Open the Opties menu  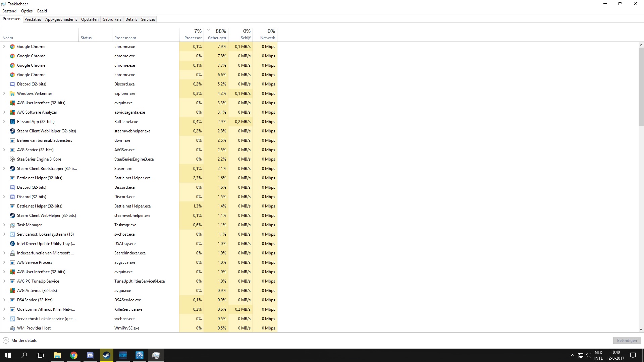click(27, 11)
